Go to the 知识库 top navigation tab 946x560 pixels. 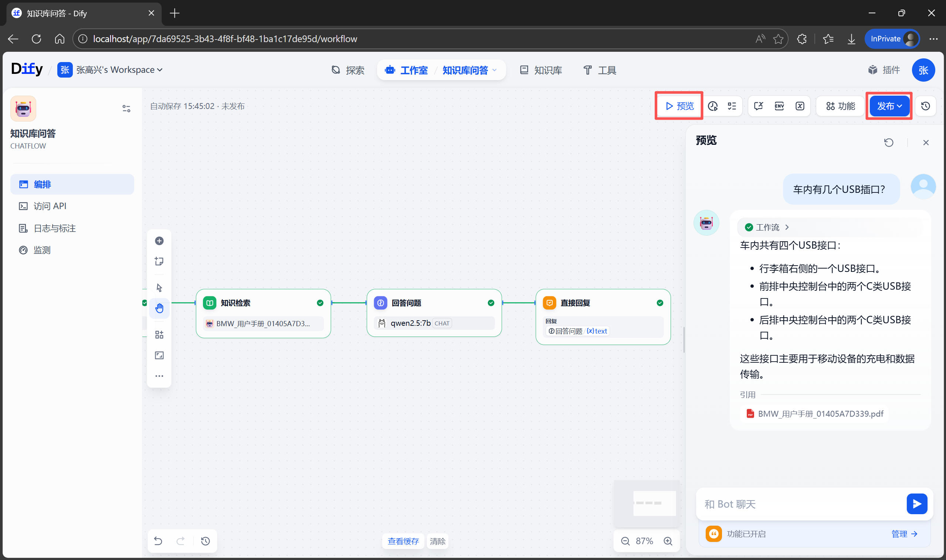coord(541,70)
